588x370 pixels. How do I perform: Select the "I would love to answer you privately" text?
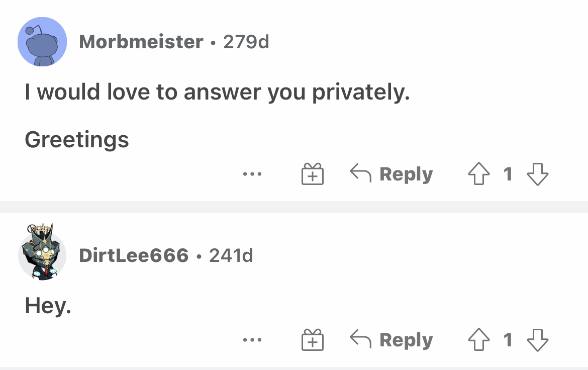[217, 92]
